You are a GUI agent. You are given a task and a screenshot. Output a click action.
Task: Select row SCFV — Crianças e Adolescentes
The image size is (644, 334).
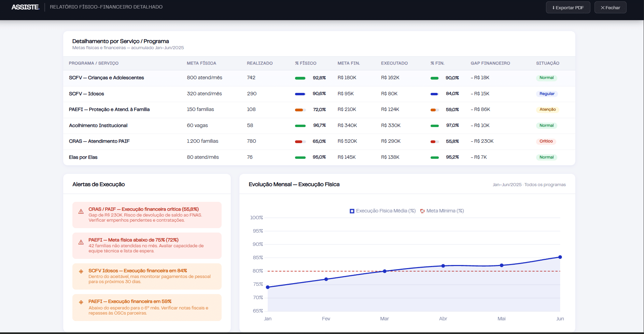(x=319, y=78)
